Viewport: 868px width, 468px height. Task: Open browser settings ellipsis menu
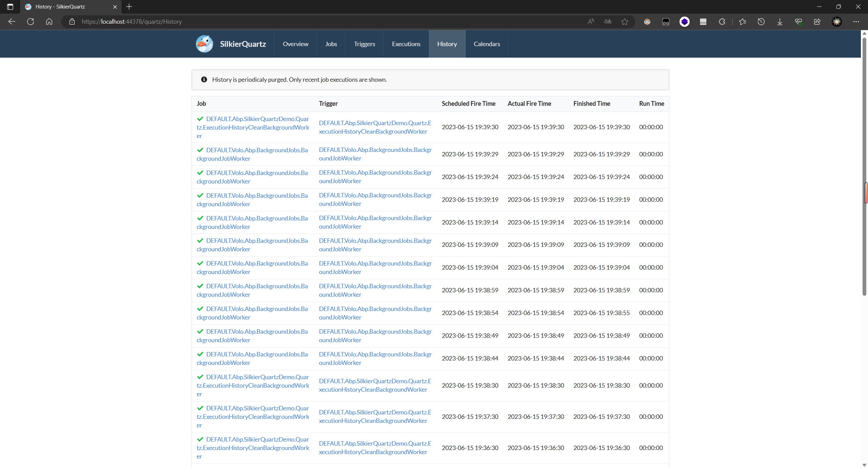point(856,22)
